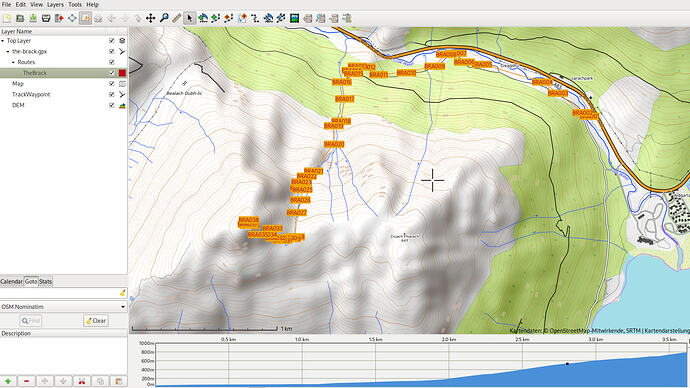Select the Zoom magnifier tool

click(164, 18)
